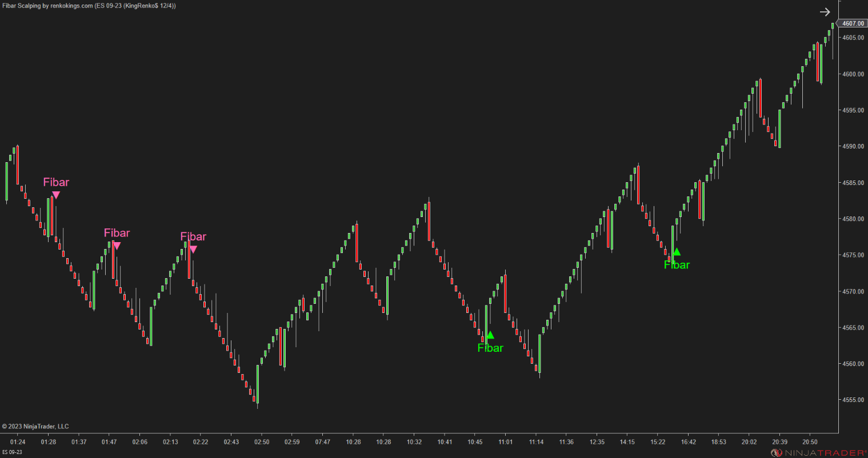Click the © 2023 NinjaTrader, LLC text
Image resolution: width=868 pixels, height=458 pixels.
(x=36, y=426)
